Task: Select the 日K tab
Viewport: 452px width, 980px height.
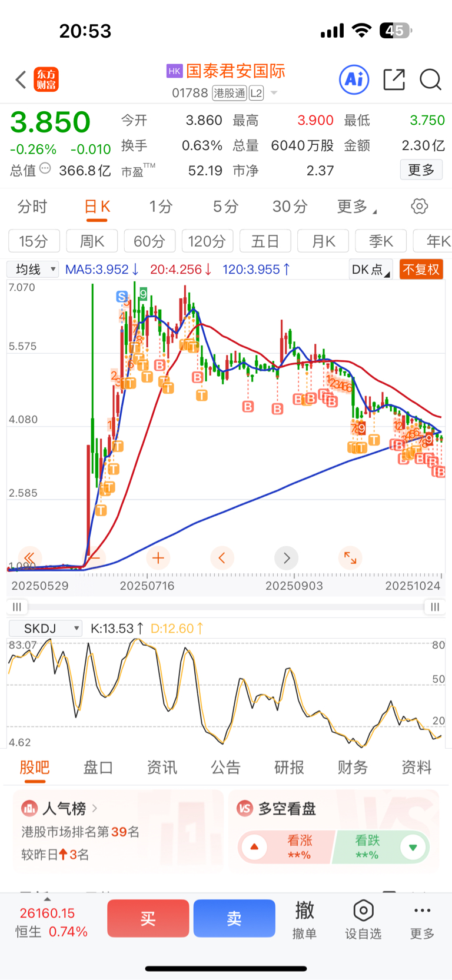Action: [97, 207]
